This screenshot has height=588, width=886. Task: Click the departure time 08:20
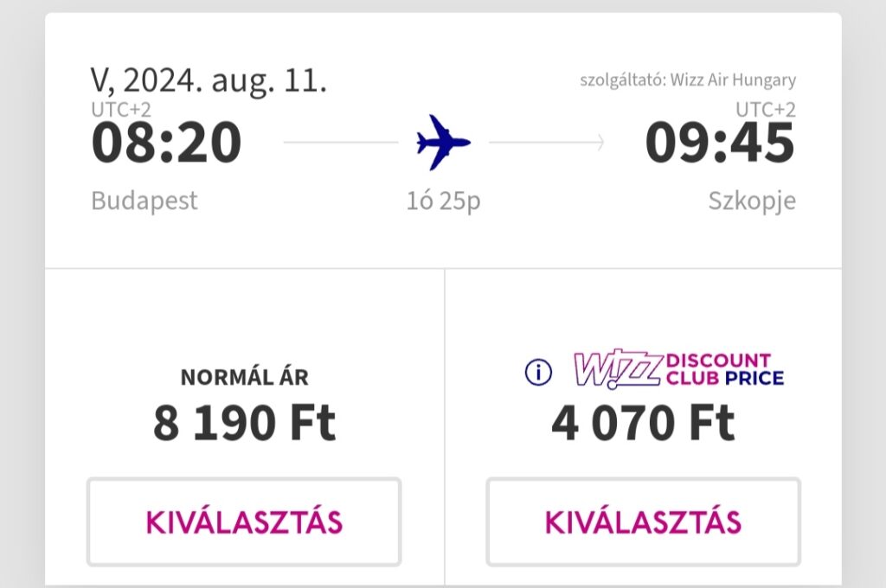pyautogui.click(x=167, y=143)
